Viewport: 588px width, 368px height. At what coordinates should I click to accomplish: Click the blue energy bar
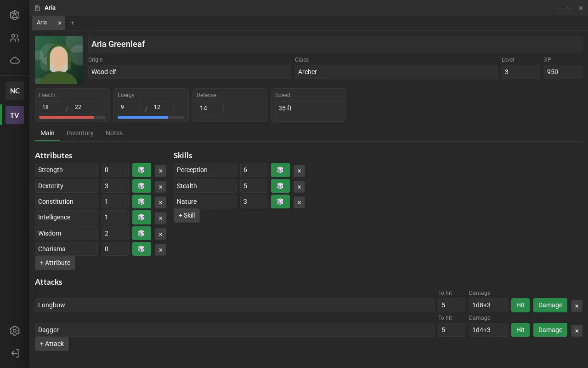(151, 118)
